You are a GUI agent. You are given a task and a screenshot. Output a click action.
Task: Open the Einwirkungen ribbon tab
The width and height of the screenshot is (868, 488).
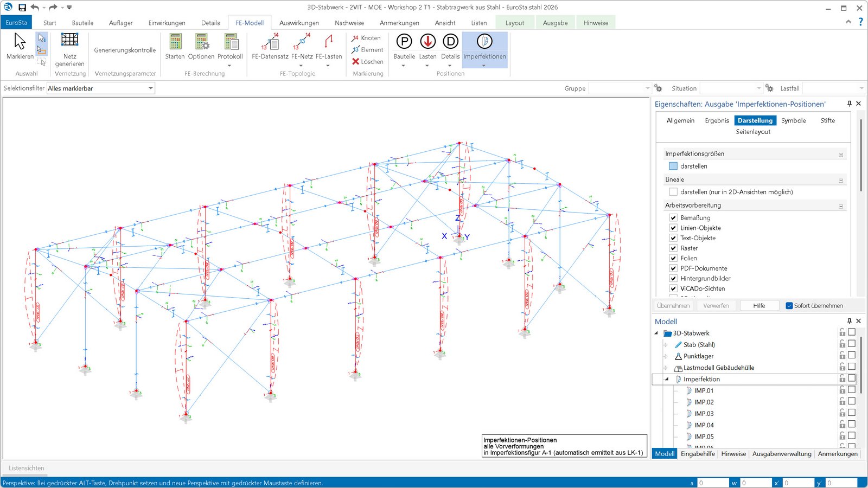(167, 23)
